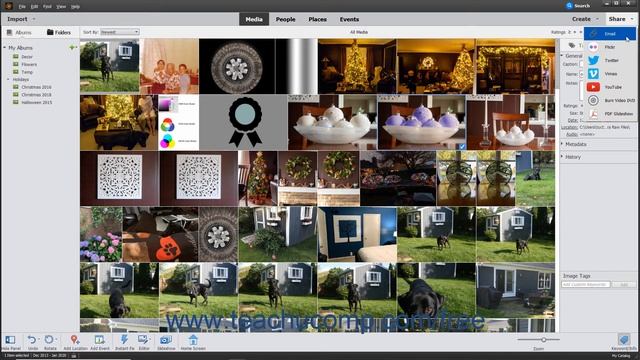Open the Sort By dropdown
This screenshot has height=360, width=640.
coord(120,32)
